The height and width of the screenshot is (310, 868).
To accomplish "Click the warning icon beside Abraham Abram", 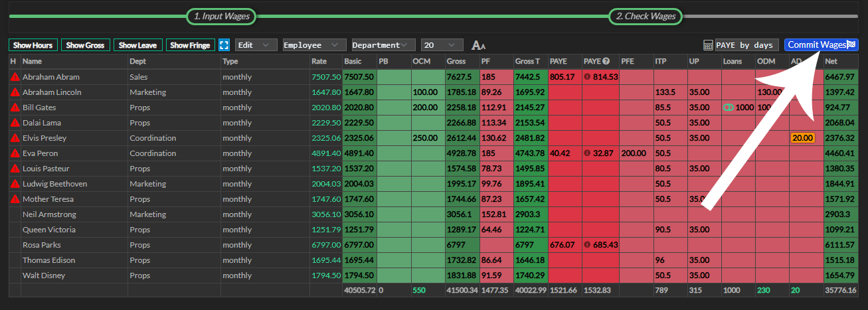I will coord(15,77).
